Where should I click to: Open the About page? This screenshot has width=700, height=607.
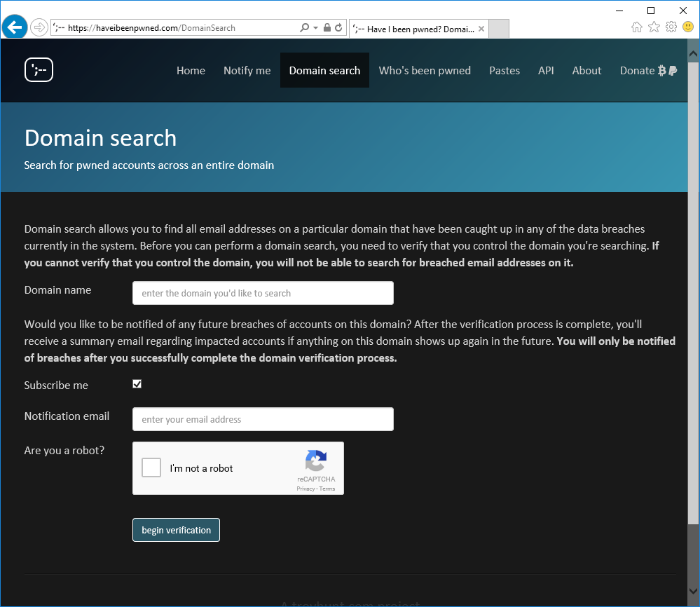pos(586,71)
